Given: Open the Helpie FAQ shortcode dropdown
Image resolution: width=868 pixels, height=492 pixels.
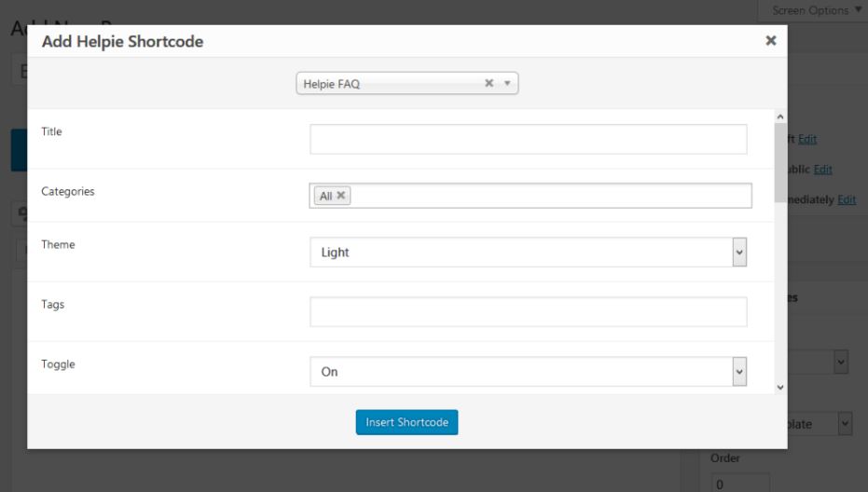Looking at the screenshot, I should [507, 84].
